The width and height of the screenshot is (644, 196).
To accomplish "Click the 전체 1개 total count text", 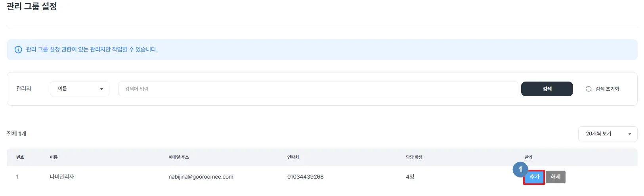I will (x=17, y=134).
